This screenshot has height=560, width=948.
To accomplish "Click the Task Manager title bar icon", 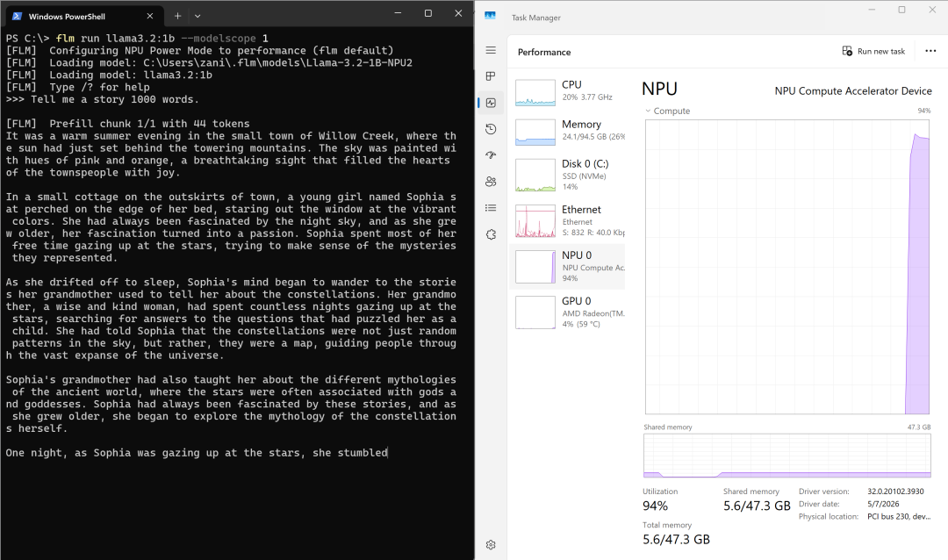I will click(x=491, y=17).
